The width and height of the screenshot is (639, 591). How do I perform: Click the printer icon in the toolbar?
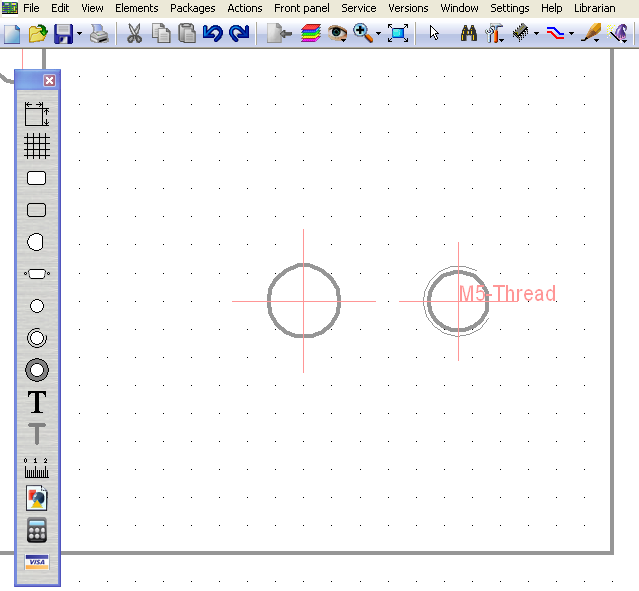point(99,33)
